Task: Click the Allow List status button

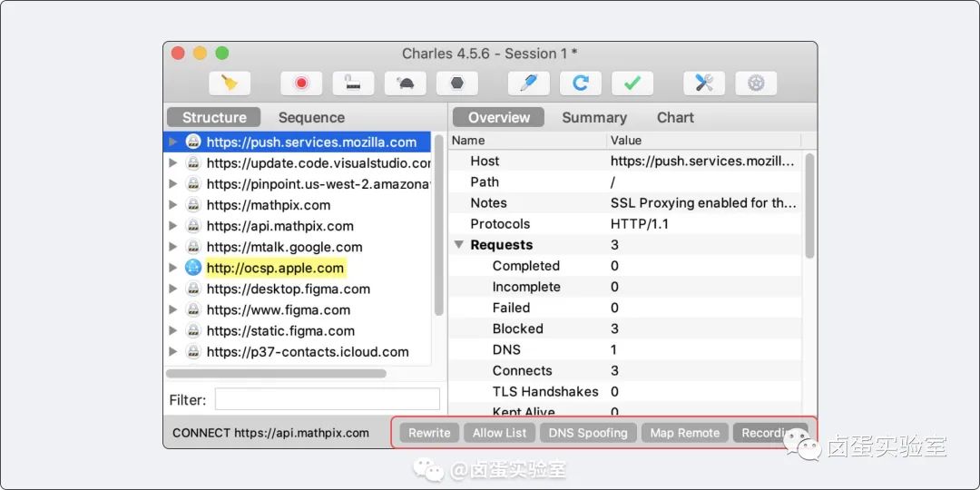Action: click(x=499, y=433)
